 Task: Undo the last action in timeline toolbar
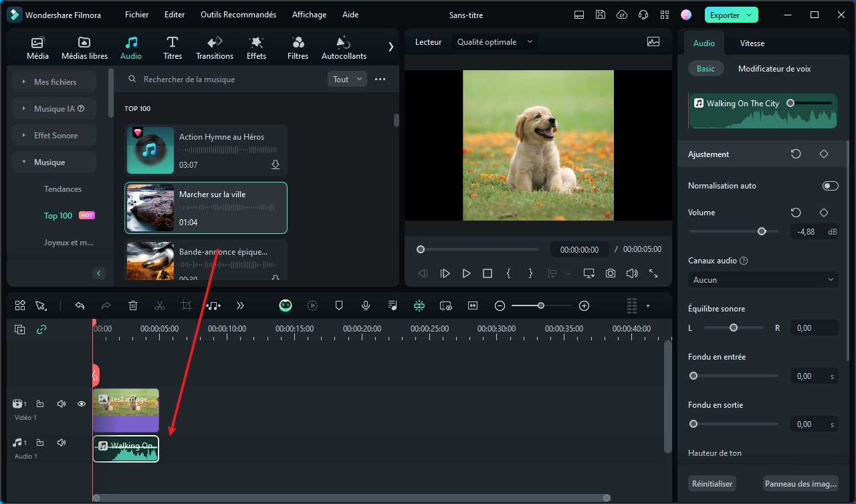[80, 305]
